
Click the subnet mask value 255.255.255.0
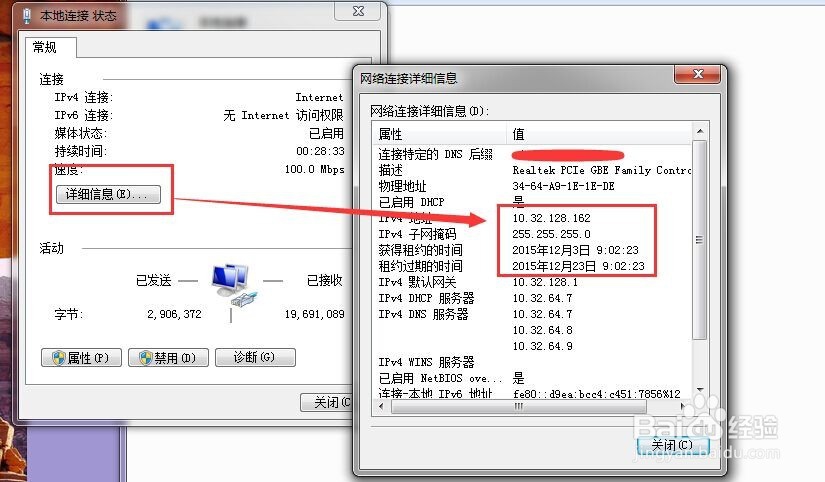pyautogui.click(x=551, y=234)
